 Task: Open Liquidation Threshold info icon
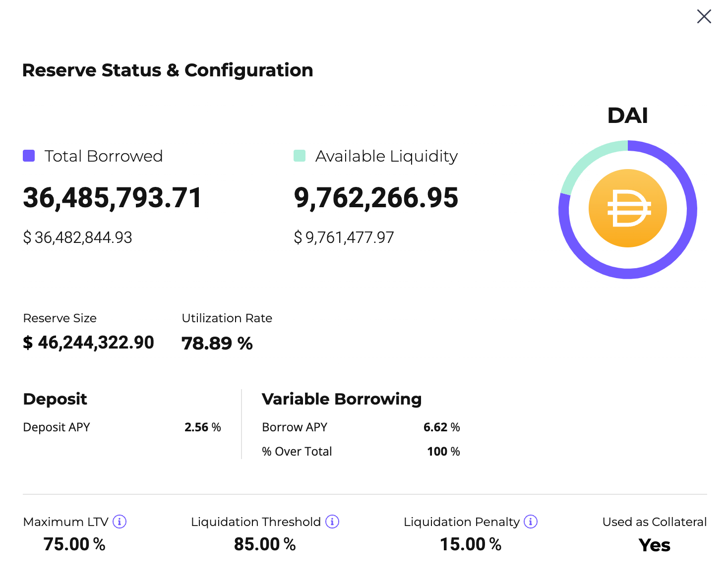(x=332, y=522)
